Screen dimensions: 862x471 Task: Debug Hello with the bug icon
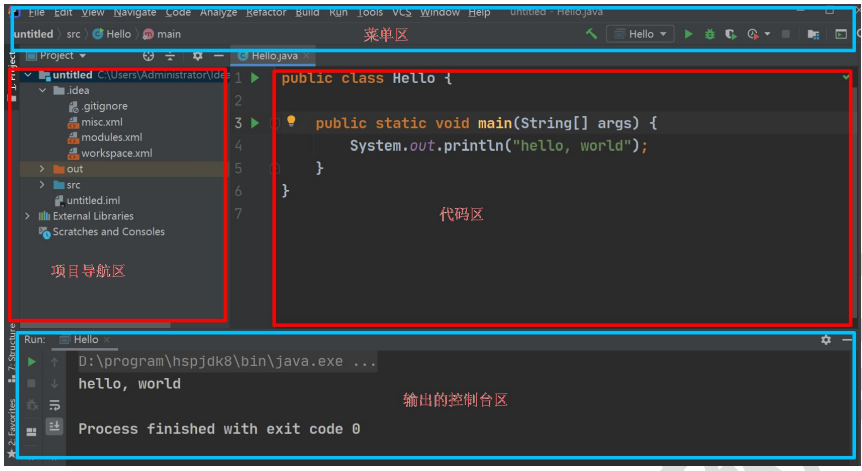coord(710,34)
